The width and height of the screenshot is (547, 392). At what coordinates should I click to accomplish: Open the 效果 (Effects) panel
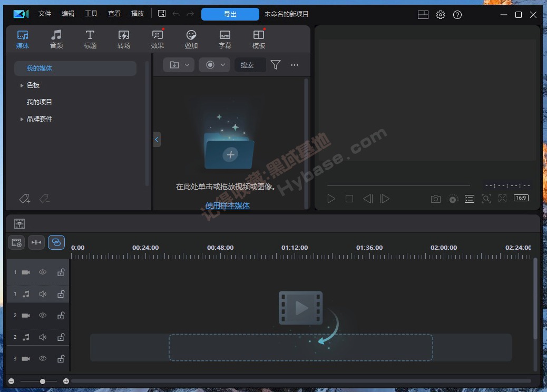tap(157, 38)
